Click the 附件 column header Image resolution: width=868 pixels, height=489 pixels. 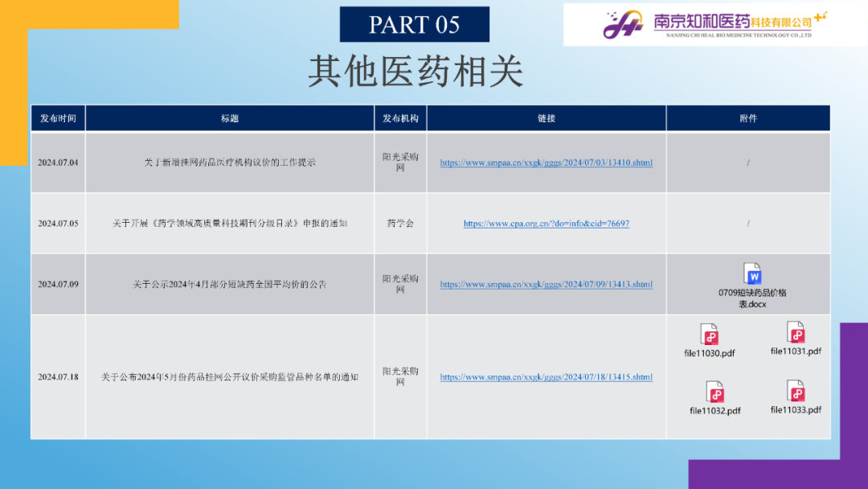tap(747, 118)
